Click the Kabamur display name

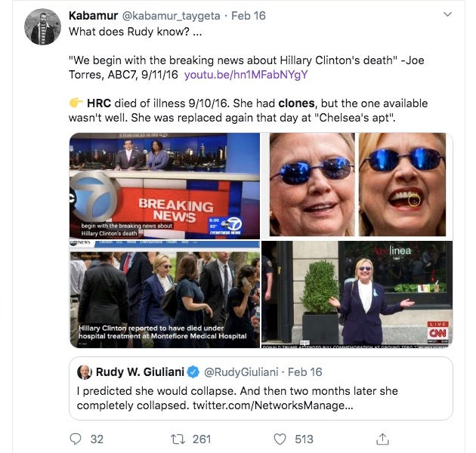93,16
